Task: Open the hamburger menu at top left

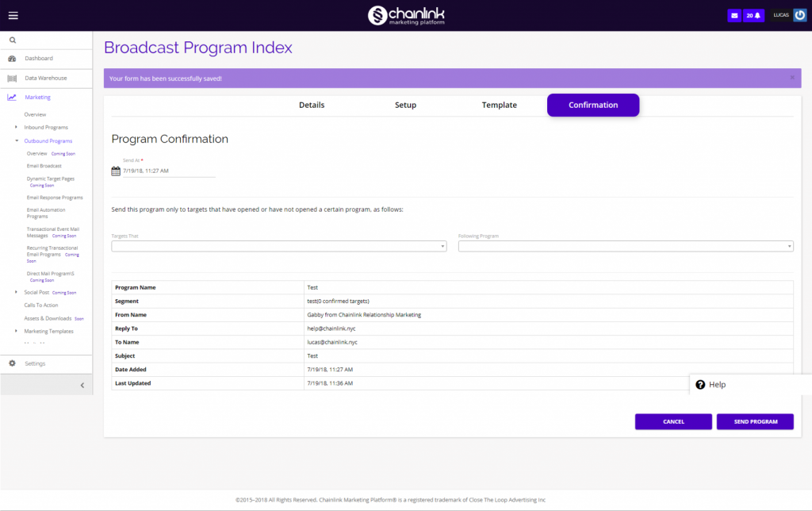Action: [13, 13]
